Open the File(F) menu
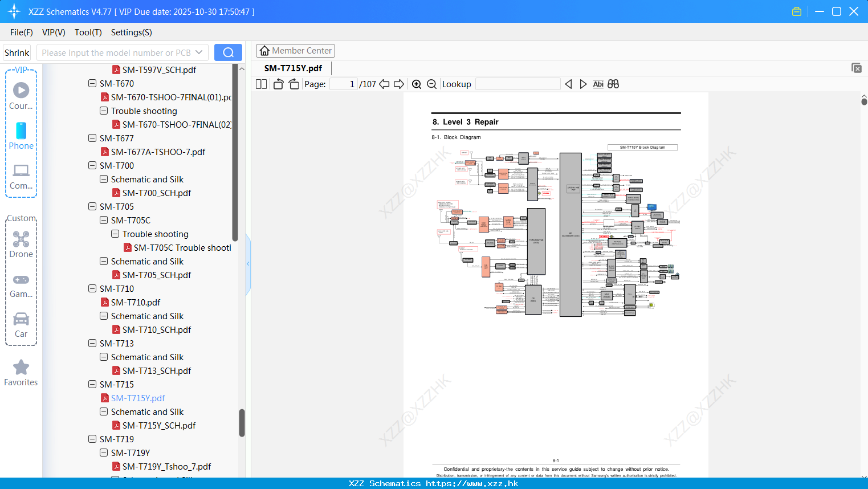The image size is (868, 489). [x=22, y=32]
